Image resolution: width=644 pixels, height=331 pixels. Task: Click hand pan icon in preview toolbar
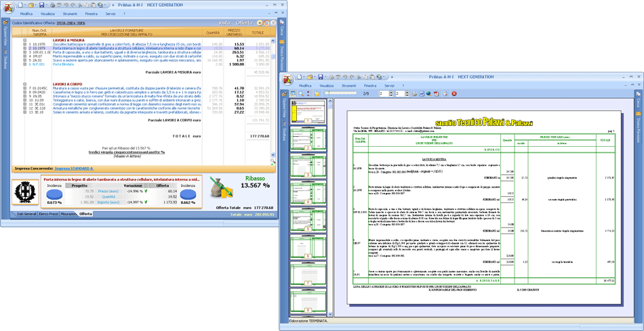coord(317,93)
